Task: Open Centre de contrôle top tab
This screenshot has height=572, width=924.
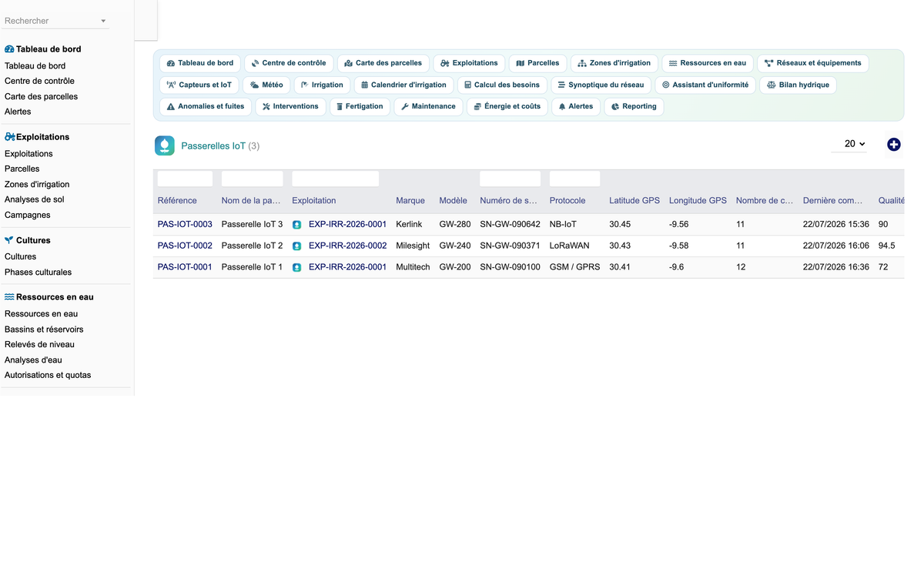Action: pyautogui.click(x=289, y=63)
